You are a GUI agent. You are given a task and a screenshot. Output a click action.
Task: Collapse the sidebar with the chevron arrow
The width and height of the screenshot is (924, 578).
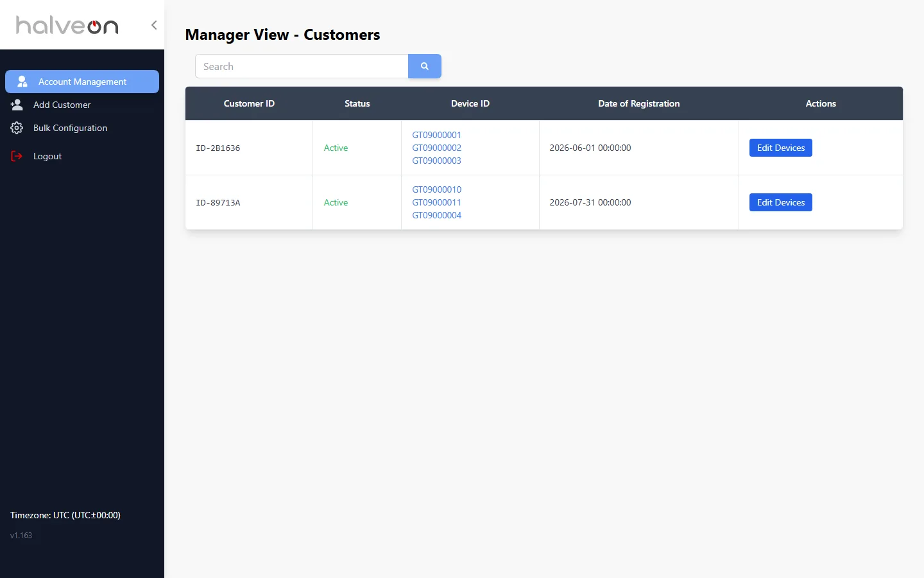pyautogui.click(x=154, y=25)
